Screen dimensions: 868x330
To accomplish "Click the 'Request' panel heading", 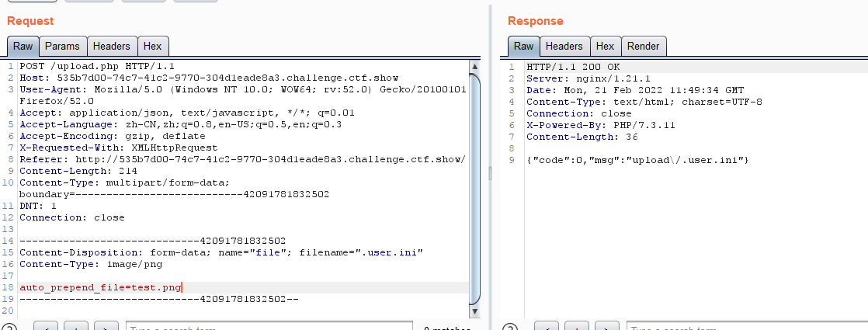I will [x=30, y=21].
